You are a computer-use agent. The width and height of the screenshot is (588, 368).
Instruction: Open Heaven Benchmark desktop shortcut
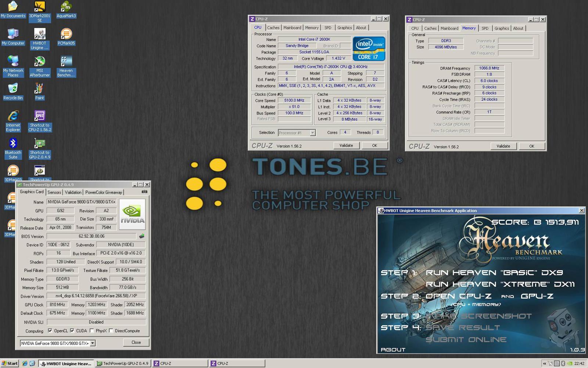click(x=66, y=66)
